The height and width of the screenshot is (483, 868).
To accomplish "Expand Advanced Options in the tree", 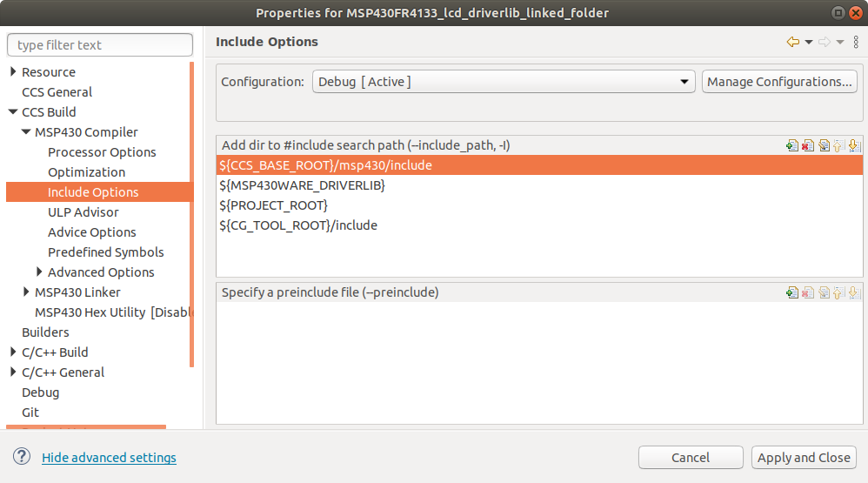I will (39, 272).
